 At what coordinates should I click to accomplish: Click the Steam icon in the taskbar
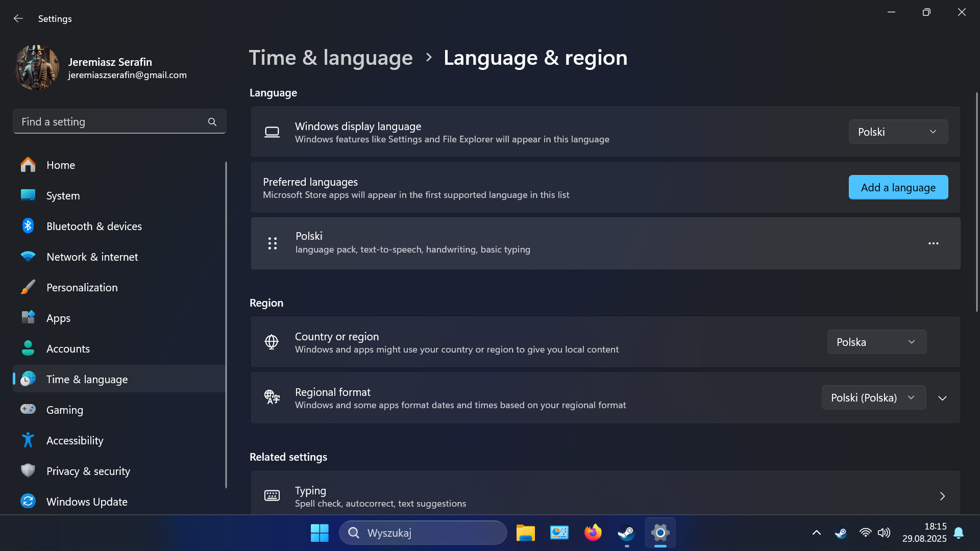[626, 533]
